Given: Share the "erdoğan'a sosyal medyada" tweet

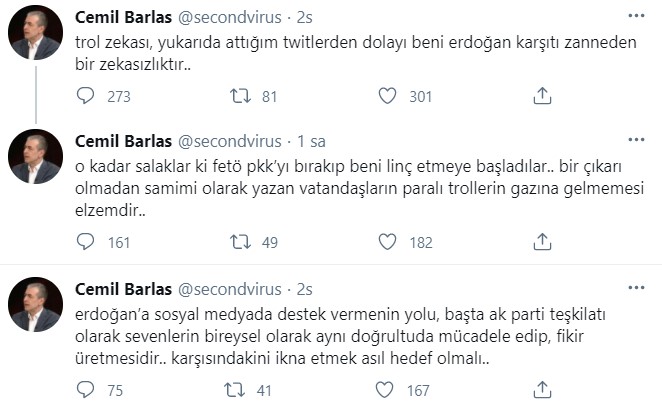Looking at the screenshot, I should pos(542,388).
